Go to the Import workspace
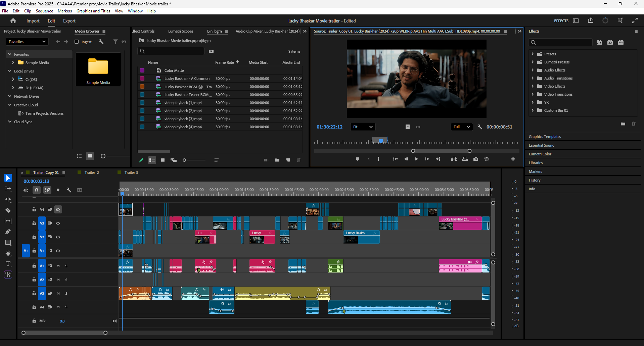The height and width of the screenshot is (346, 644). [33, 21]
